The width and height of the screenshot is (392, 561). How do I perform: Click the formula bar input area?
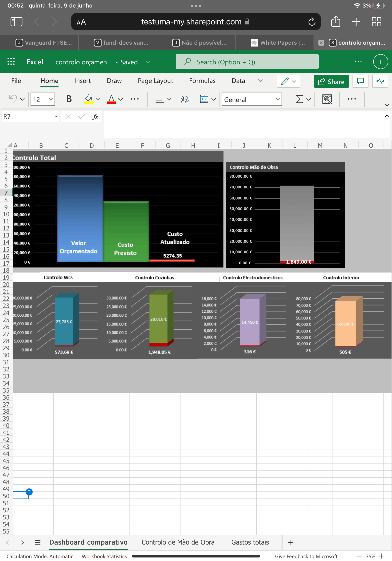[x=247, y=124]
